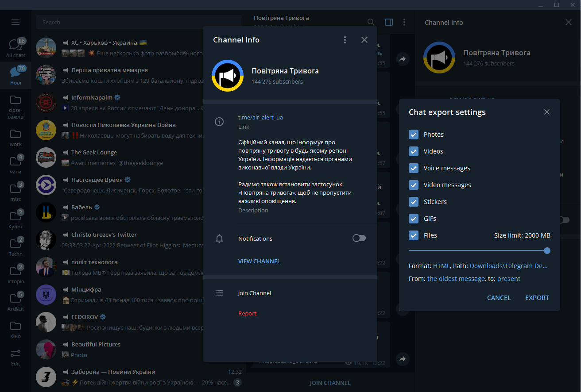The image size is (581, 392).
Task: Pick start date via the oldest message
Action: 456,279
